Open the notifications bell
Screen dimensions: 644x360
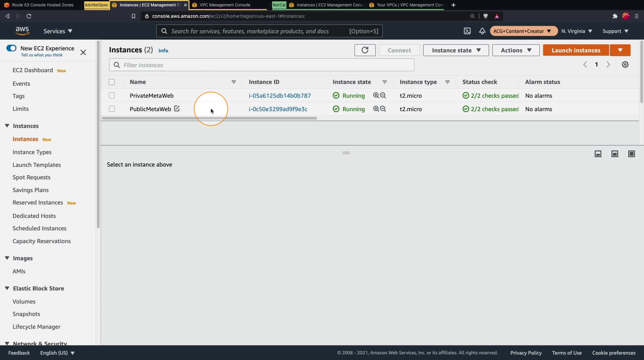click(482, 31)
